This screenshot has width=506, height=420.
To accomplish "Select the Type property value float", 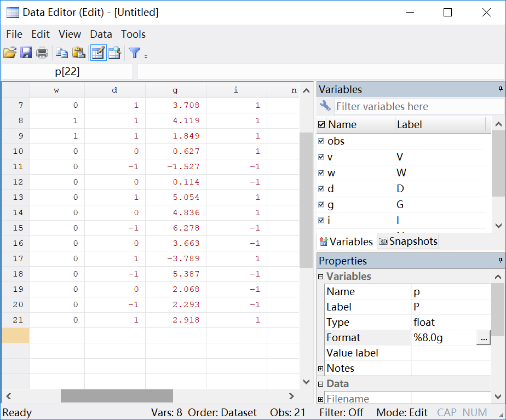I will pyautogui.click(x=451, y=323).
